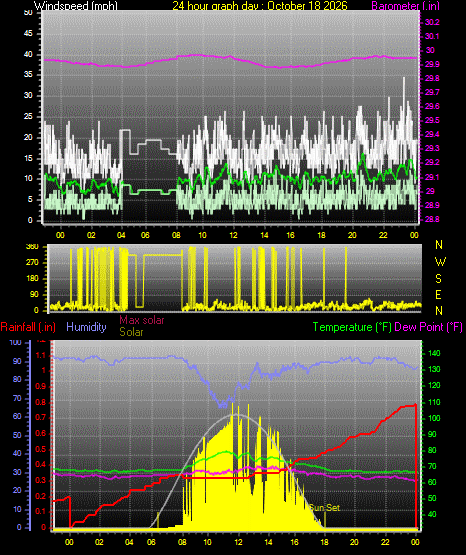This screenshot has width=466, height=555.
Task: Click the 'Barometer (.in)' axis title
Action: (x=405, y=6)
